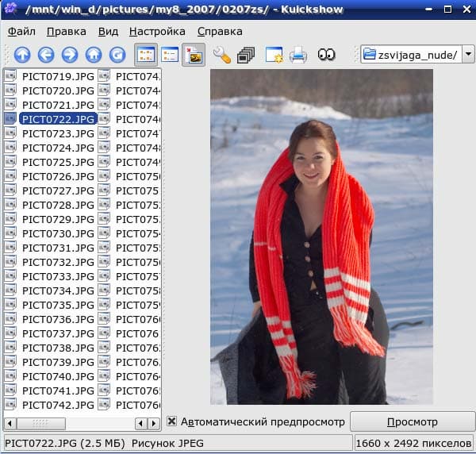476x454 pixels.
Task: Select file PICT0724.JPG
Action: 58,148
